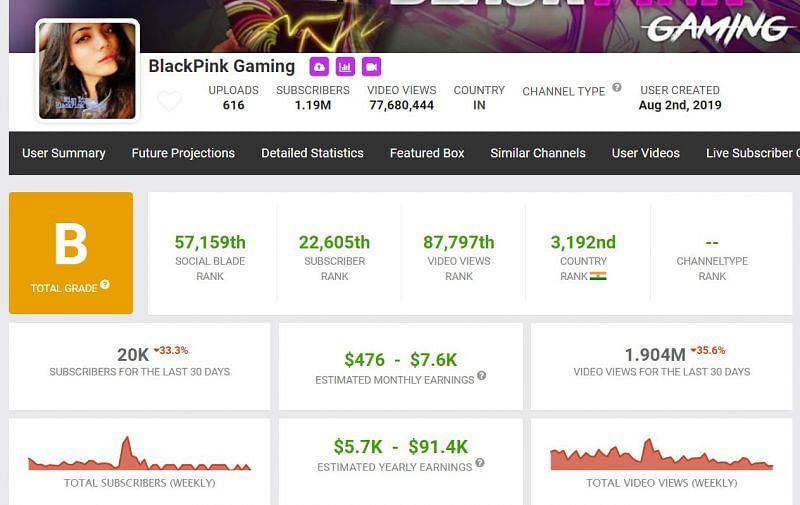Click the 22,605th subscriber rank
Image resolution: width=800 pixels, height=505 pixels.
coord(335,242)
